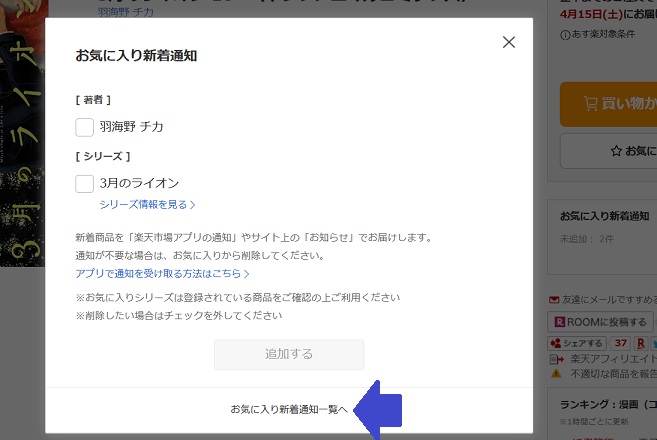Click the red R share icon

point(641,343)
